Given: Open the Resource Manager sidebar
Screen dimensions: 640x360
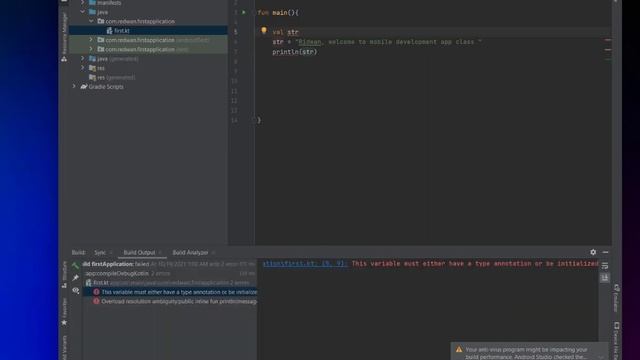Looking at the screenshot, I should pos(64,37).
